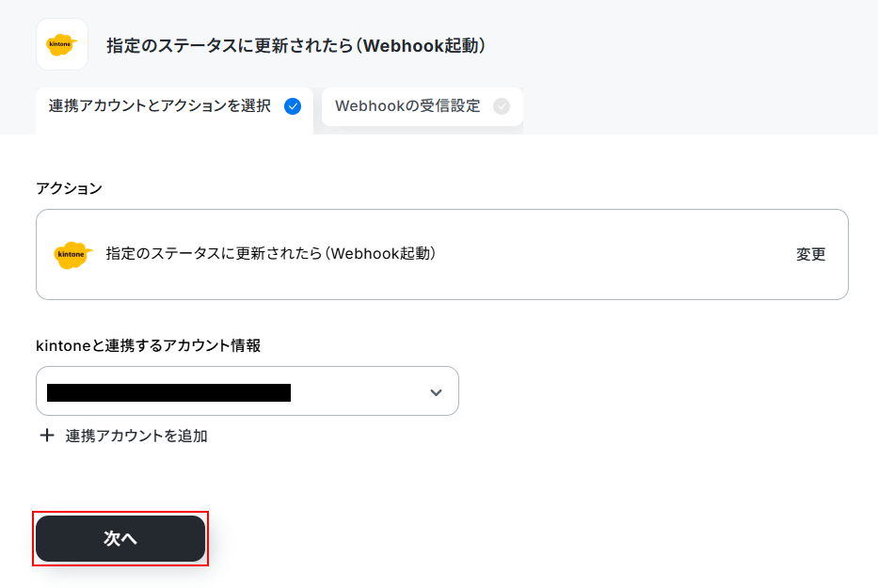Click the kintone icon in the action box
This screenshot has height=588, width=878.
tap(72, 255)
